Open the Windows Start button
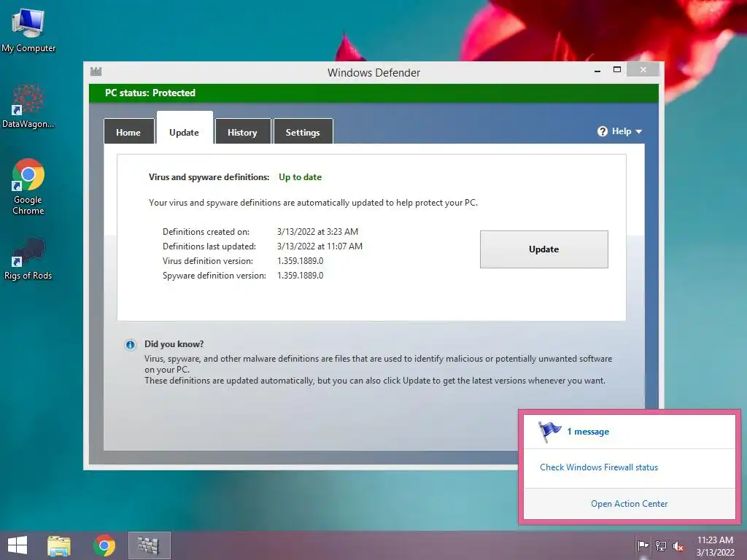Image resolution: width=747 pixels, height=560 pixels. 18,545
